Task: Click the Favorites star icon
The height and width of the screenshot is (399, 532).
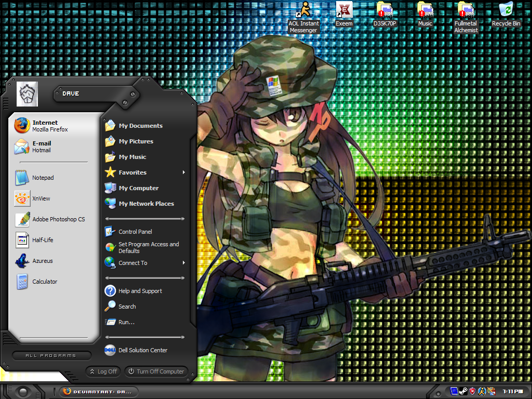Action: pos(110,172)
